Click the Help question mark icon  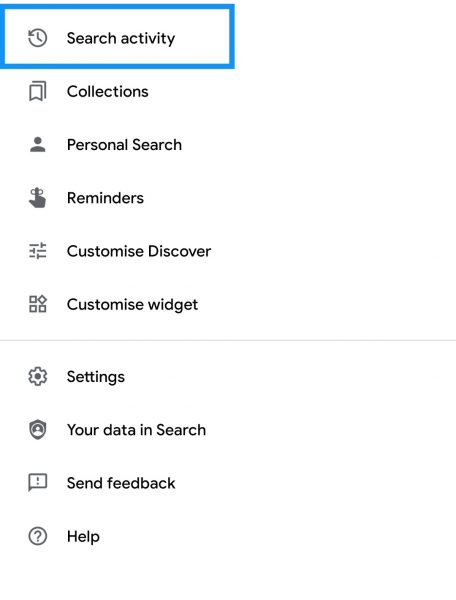pyautogui.click(x=37, y=536)
